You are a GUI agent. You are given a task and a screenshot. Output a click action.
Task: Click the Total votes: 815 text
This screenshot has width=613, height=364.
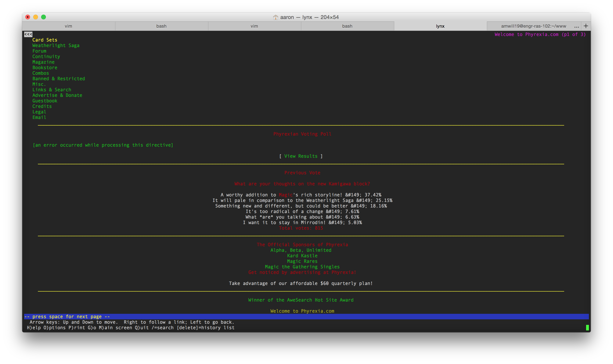coord(301,228)
